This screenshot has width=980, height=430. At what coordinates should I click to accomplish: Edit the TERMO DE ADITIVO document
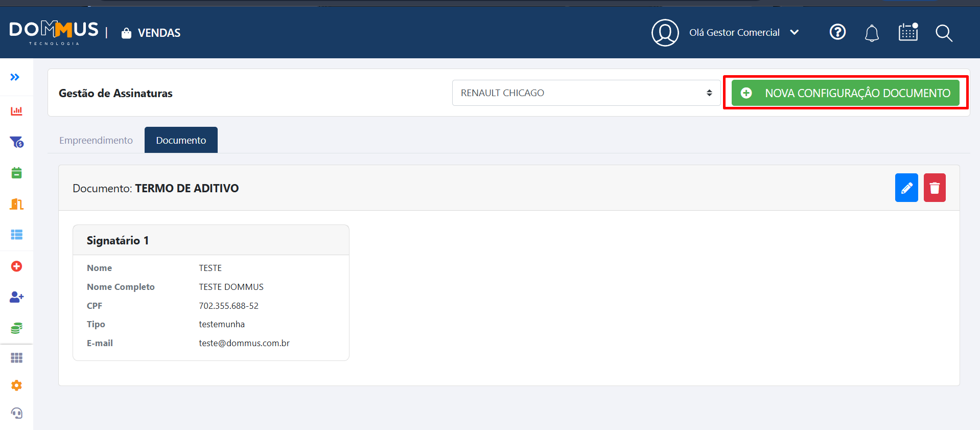tap(906, 188)
